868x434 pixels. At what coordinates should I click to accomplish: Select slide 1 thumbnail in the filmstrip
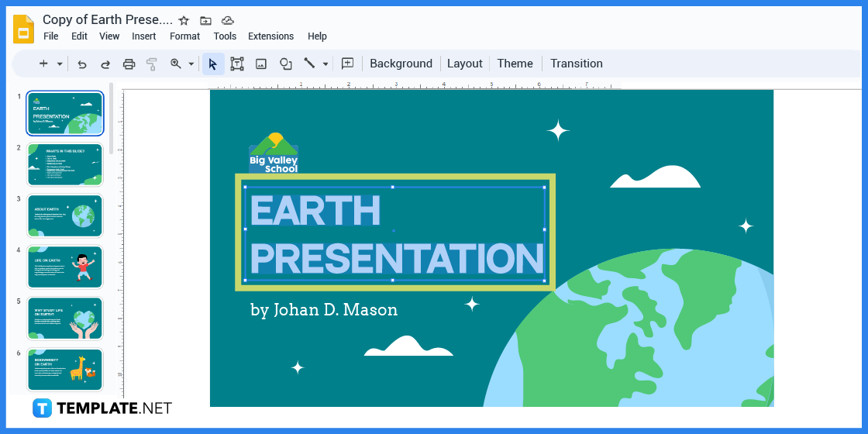[65, 113]
